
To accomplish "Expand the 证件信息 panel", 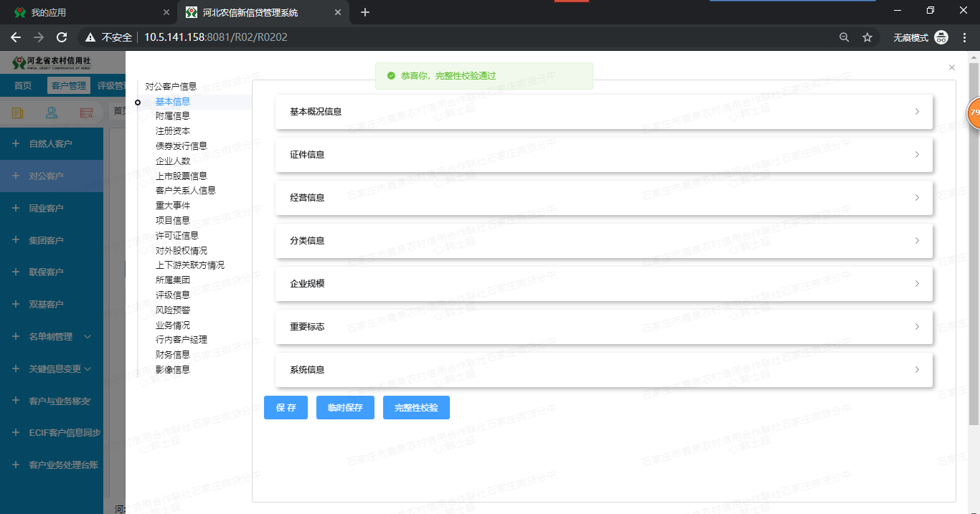I will tap(603, 155).
